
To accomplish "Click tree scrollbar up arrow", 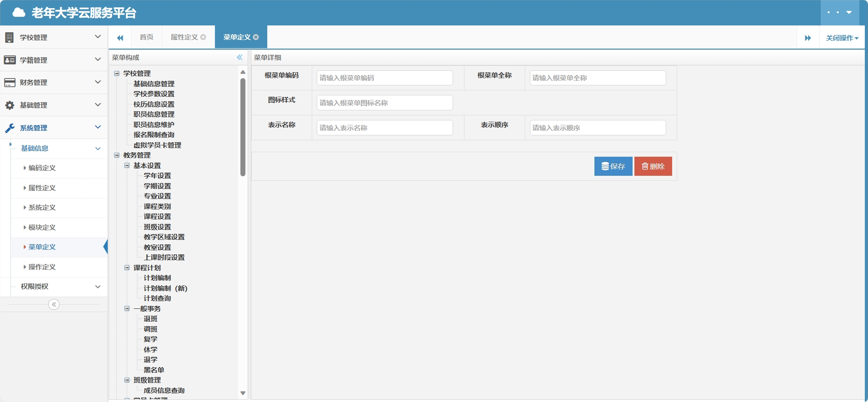I will pyautogui.click(x=243, y=72).
